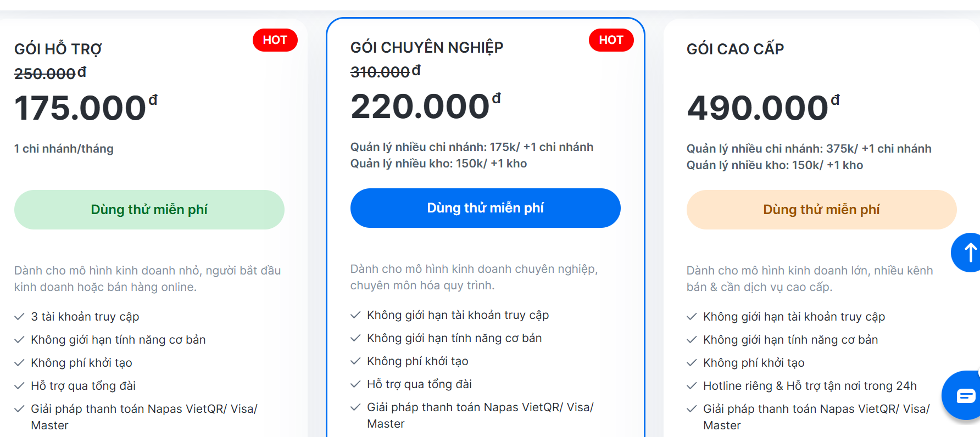Start free trial for Gói Hỗ Trợ

pos(149,210)
